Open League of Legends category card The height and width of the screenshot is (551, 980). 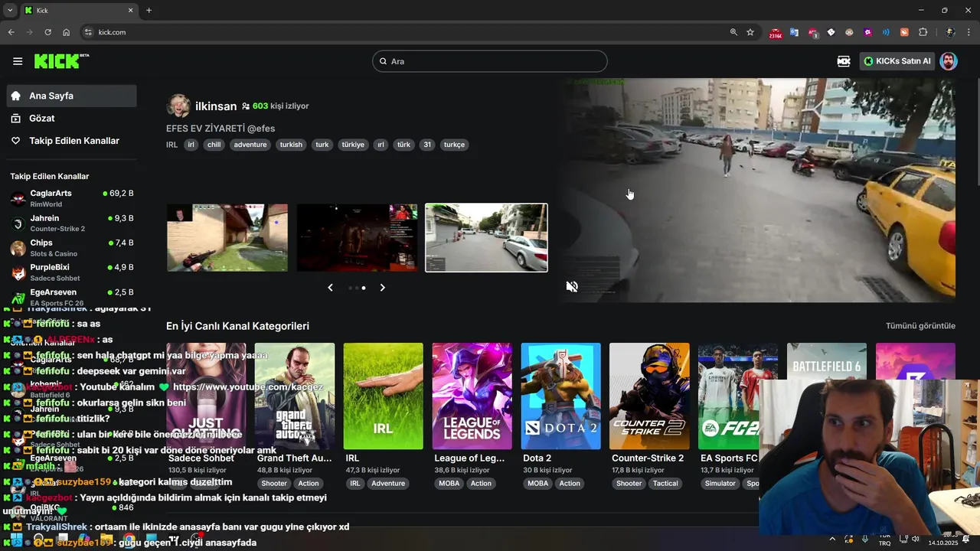click(x=472, y=396)
